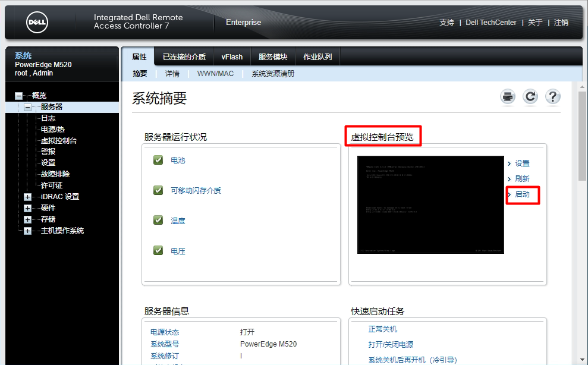
Task: Expand the 主机操作系统 tree node
Action: click(x=27, y=231)
